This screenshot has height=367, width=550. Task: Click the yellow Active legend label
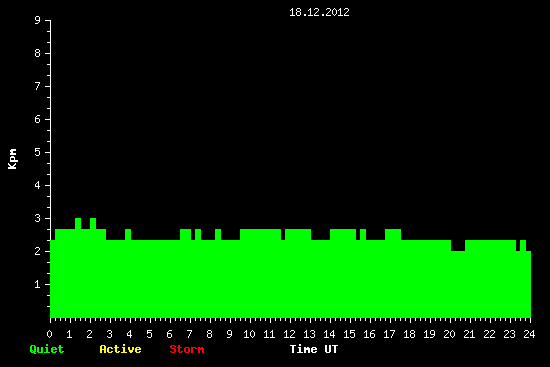click(120, 349)
